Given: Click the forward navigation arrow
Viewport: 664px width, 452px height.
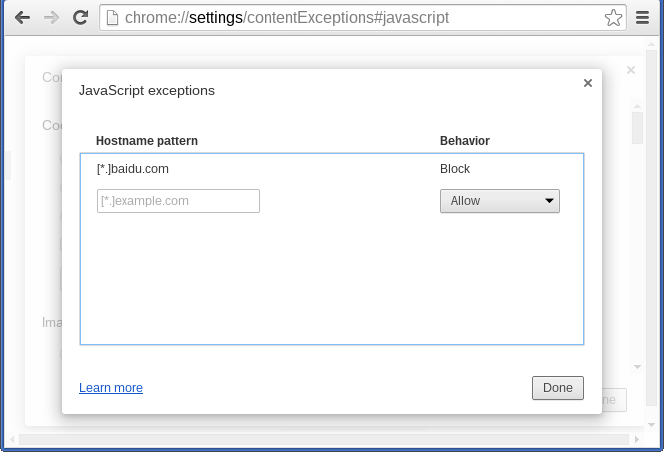Looking at the screenshot, I should coord(52,18).
